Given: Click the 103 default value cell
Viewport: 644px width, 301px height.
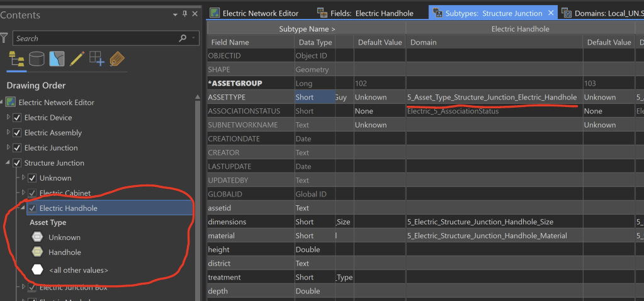Looking at the screenshot, I should [x=608, y=83].
